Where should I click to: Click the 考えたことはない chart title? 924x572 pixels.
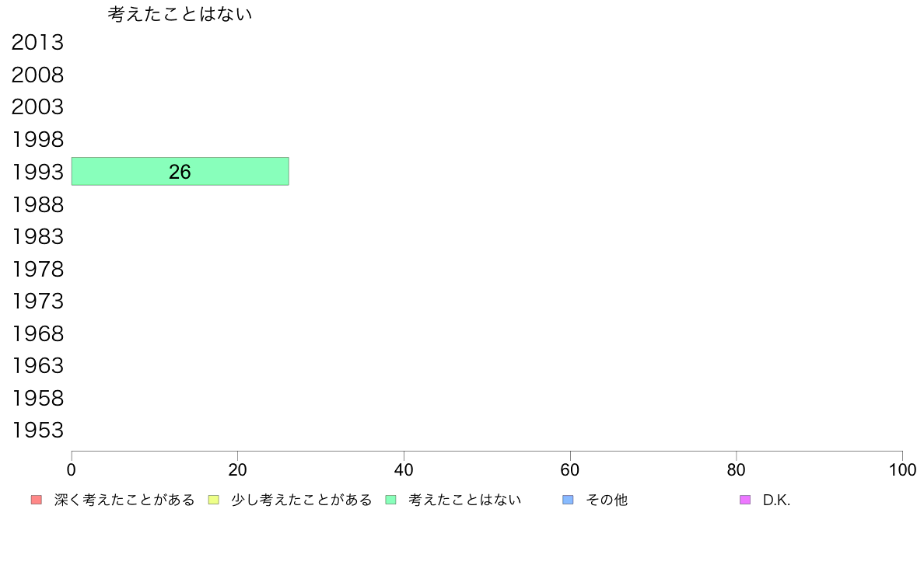click(180, 14)
